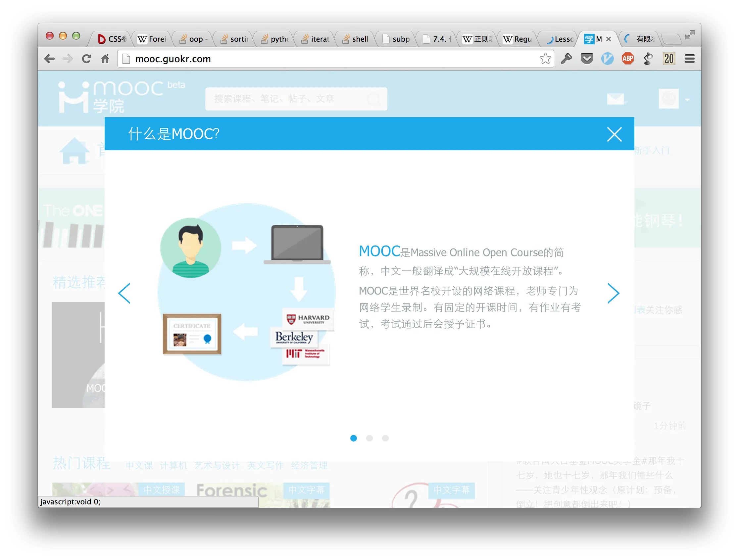Go to previous slide with left arrow
Image resolution: width=739 pixels, height=560 pixels.
pos(124,293)
